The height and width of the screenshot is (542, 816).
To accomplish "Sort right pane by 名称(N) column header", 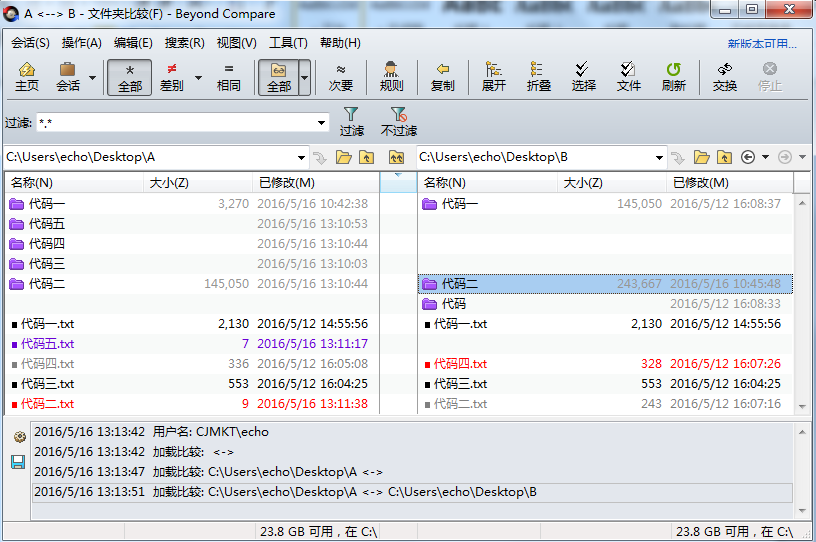I will tap(488, 183).
